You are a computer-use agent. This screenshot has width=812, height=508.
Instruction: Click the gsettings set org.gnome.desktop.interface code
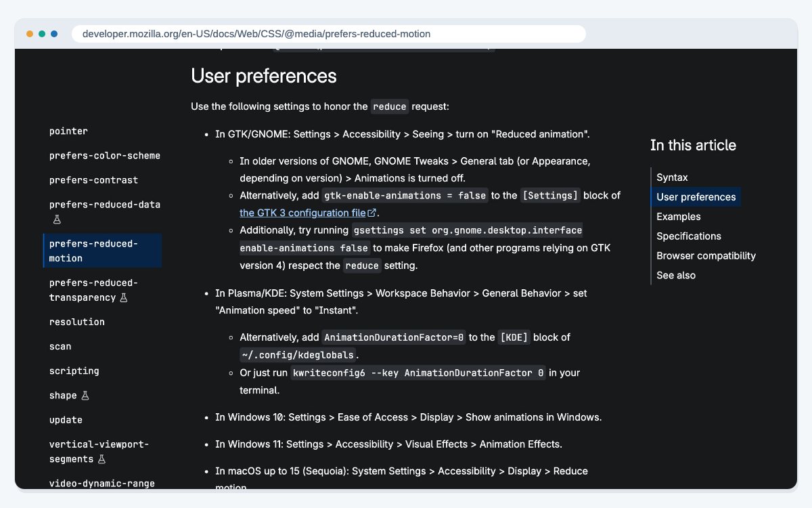click(x=467, y=230)
